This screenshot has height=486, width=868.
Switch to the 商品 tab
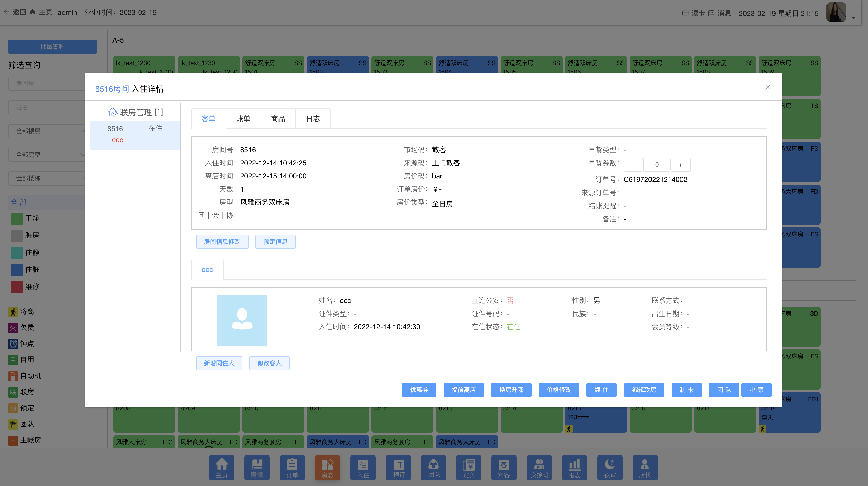click(278, 119)
